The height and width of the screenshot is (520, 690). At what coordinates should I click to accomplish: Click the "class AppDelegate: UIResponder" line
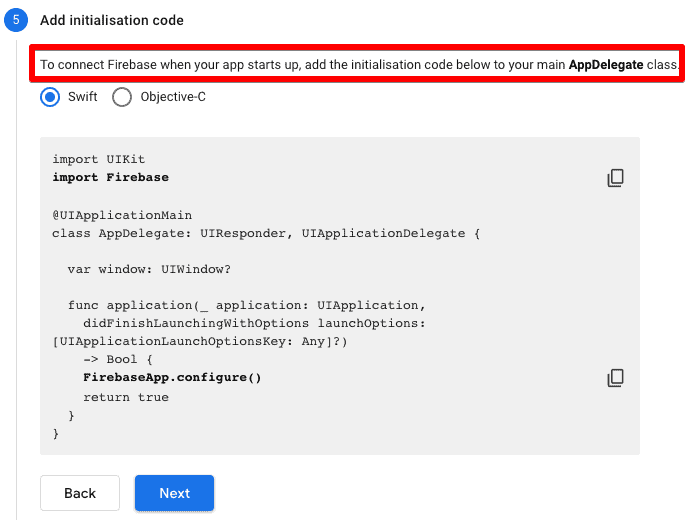coord(266,233)
